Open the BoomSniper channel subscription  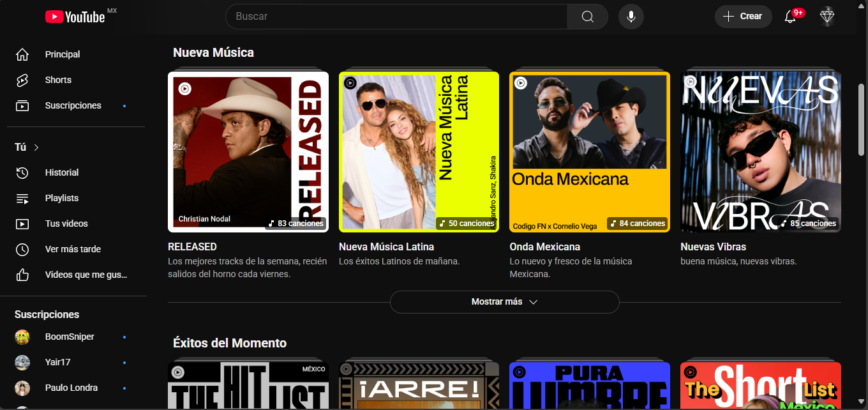coord(69,337)
